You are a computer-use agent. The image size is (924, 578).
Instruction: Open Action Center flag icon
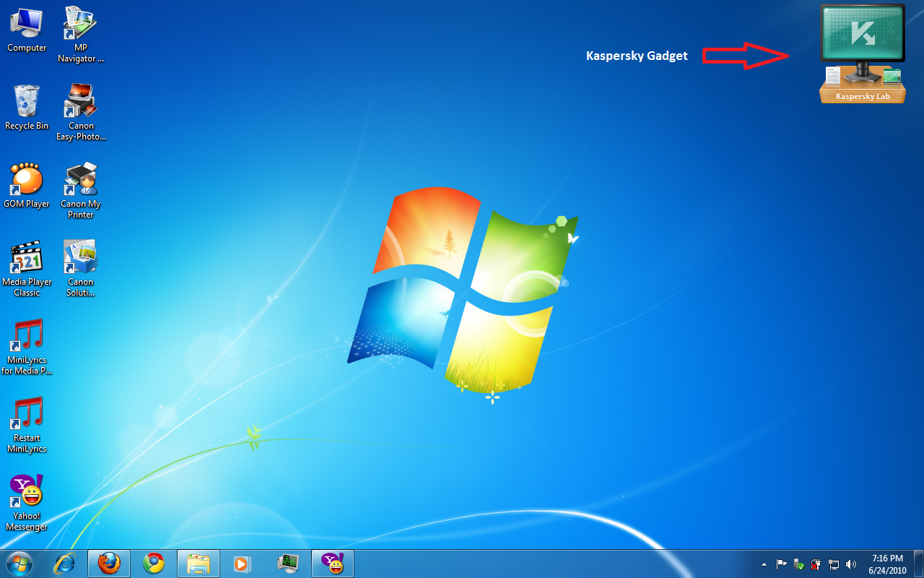[781, 564]
